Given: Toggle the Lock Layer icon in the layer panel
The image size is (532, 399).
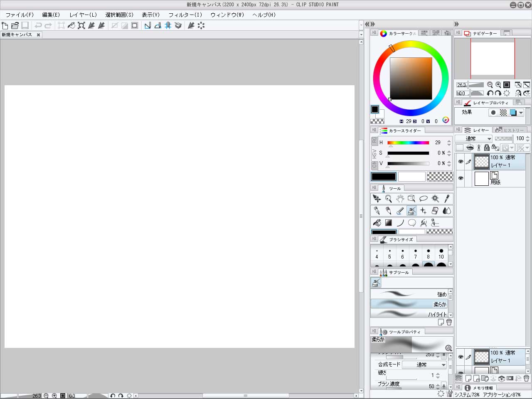Looking at the screenshot, I should (487, 148).
